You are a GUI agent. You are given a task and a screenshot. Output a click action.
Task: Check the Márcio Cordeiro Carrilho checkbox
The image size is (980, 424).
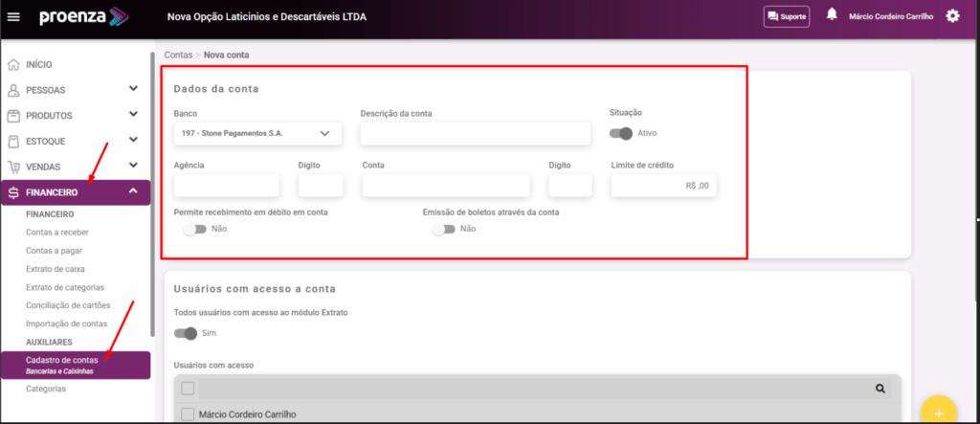(x=188, y=414)
